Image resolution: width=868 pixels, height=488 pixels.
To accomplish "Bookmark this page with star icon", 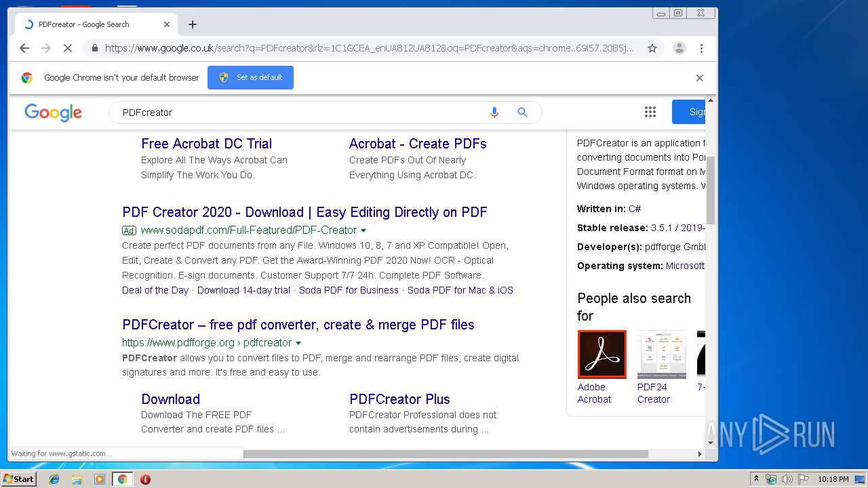I will (652, 48).
